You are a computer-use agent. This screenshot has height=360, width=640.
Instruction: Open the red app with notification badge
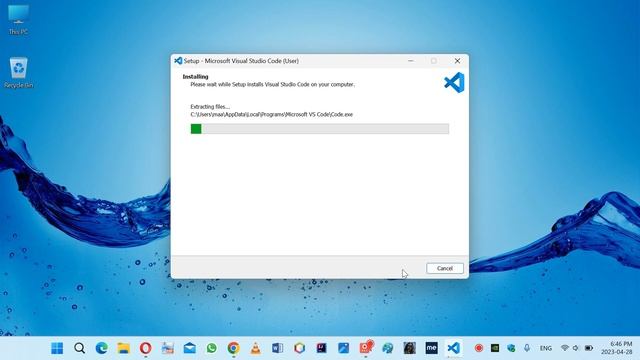[366, 347]
